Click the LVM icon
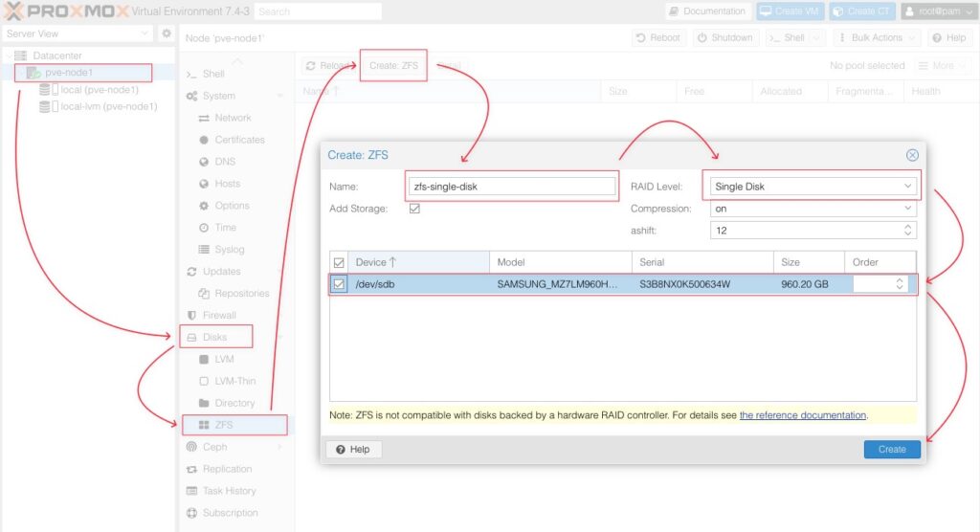The width and height of the screenshot is (980, 532). (x=204, y=360)
